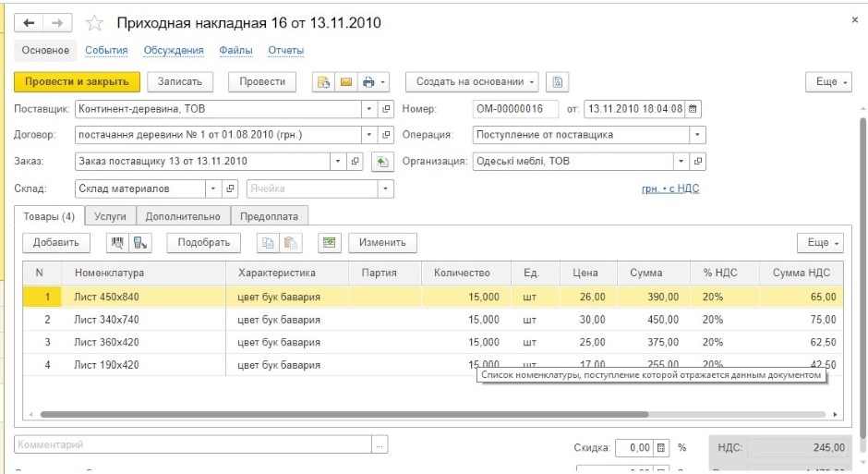Open Склад record with open-form icon
Viewport: 868px width, 474px height.
230,188
